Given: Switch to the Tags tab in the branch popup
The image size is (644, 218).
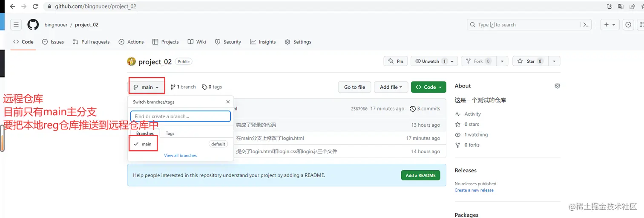Looking at the screenshot, I should [170, 134].
